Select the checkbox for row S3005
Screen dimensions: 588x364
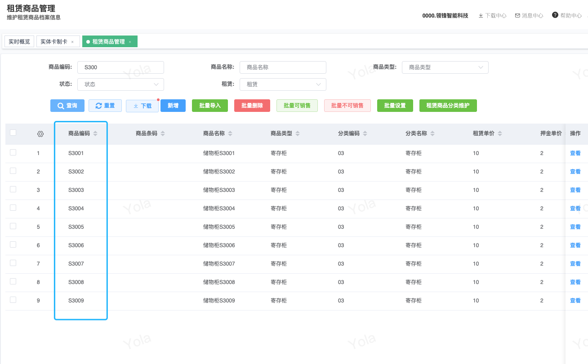(x=13, y=226)
